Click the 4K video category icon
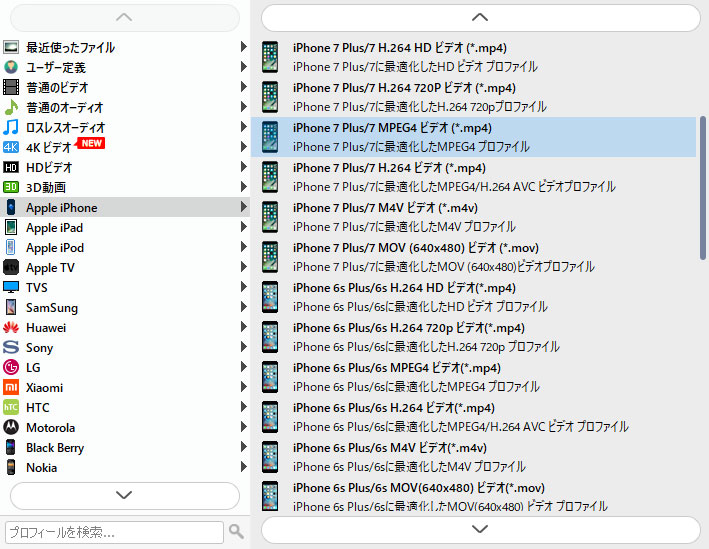Image resolution: width=709 pixels, height=549 pixels. pos(11,147)
